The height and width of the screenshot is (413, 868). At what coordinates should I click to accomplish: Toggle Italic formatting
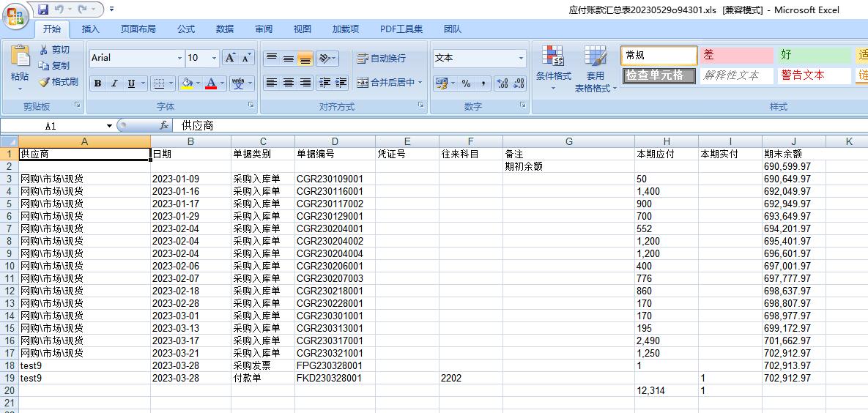tap(114, 83)
